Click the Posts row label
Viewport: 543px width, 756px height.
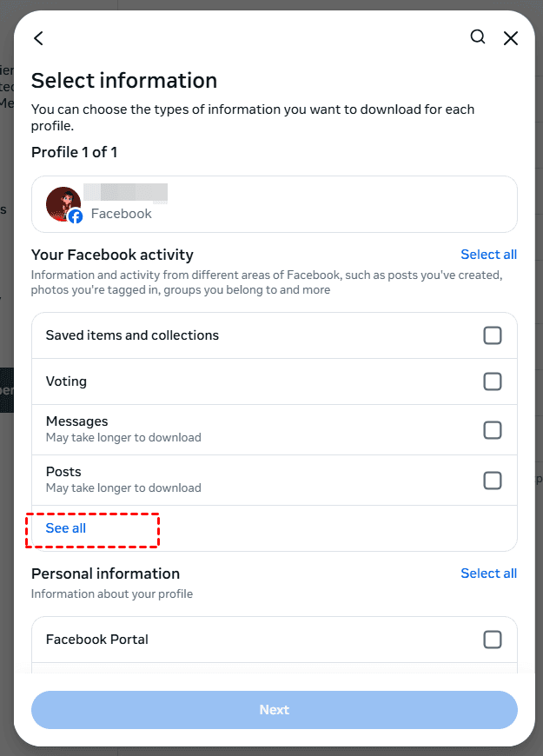tap(63, 472)
